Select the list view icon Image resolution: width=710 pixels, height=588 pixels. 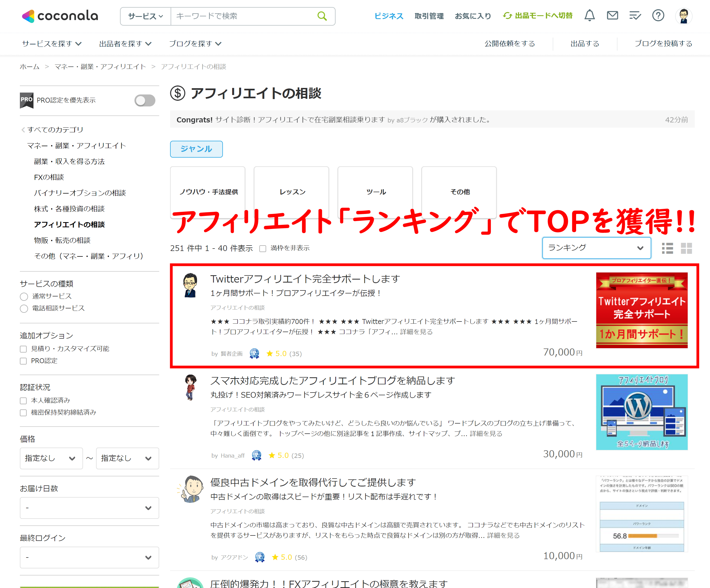[x=667, y=248]
